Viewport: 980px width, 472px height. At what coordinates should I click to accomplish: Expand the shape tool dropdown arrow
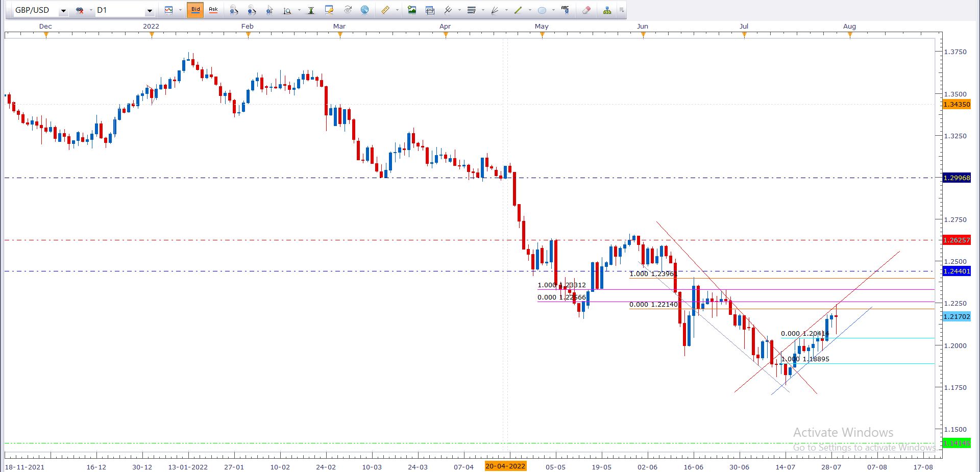553,10
